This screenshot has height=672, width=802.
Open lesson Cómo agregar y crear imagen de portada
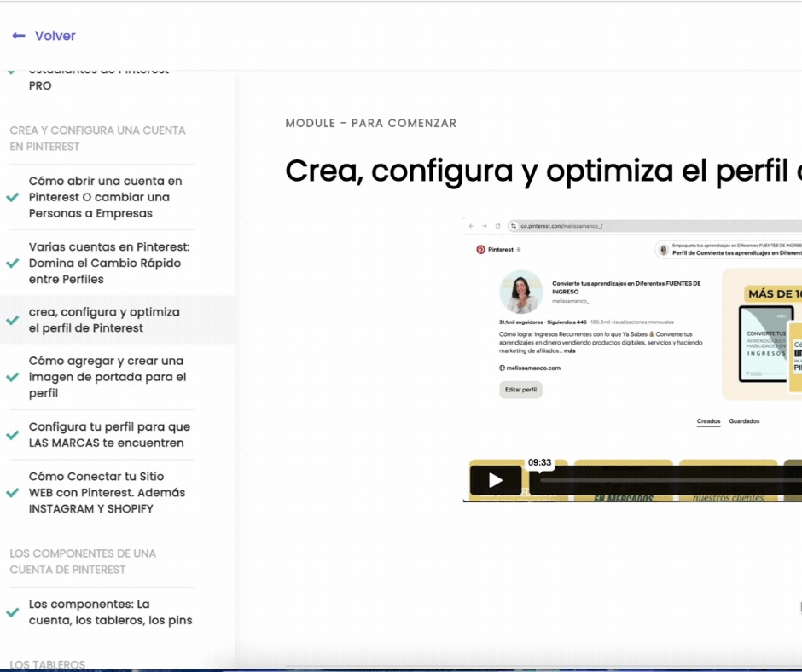pyautogui.click(x=108, y=377)
